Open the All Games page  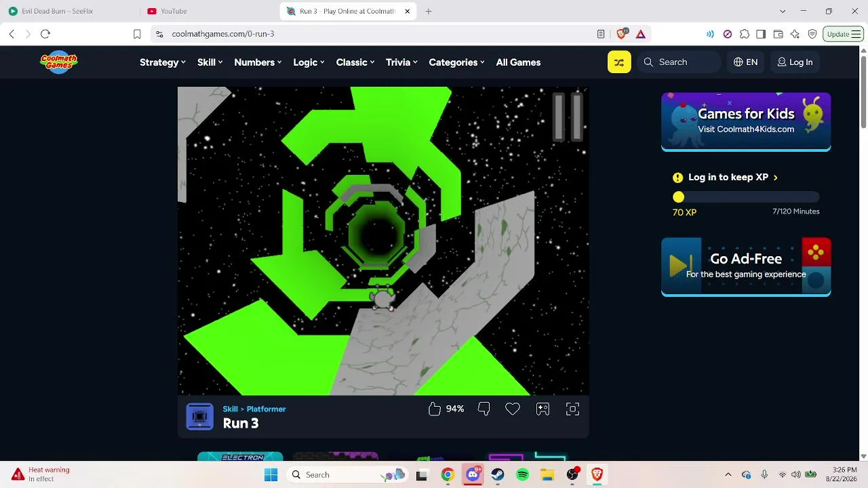pyautogui.click(x=518, y=62)
